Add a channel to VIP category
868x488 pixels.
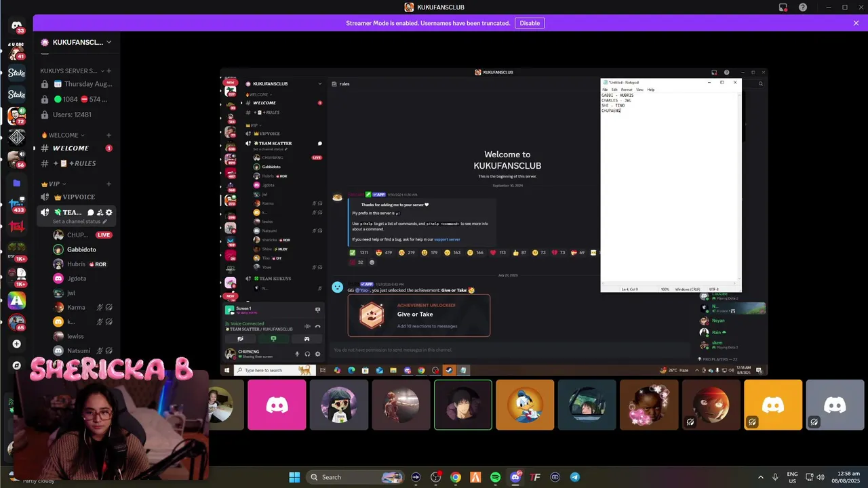coord(108,184)
